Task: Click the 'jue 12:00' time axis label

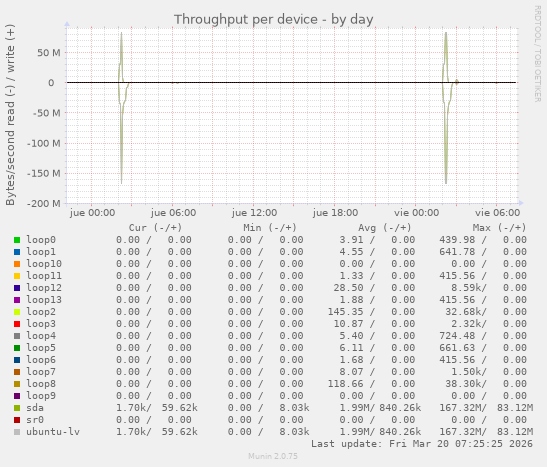Action: point(254,213)
